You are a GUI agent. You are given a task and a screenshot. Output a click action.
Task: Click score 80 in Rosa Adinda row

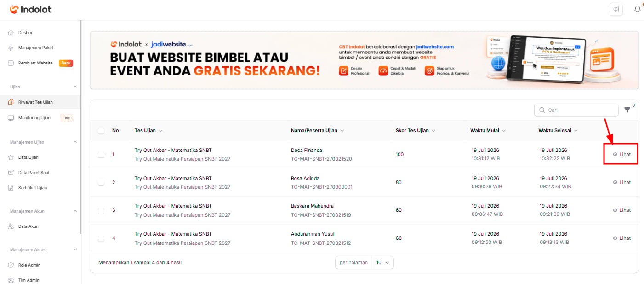(x=399, y=183)
